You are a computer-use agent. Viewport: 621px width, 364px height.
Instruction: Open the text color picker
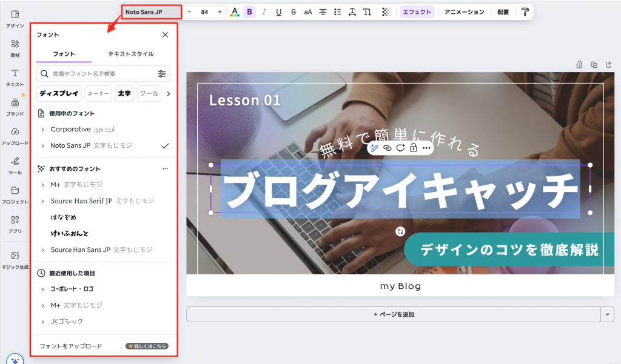coord(235,12)
